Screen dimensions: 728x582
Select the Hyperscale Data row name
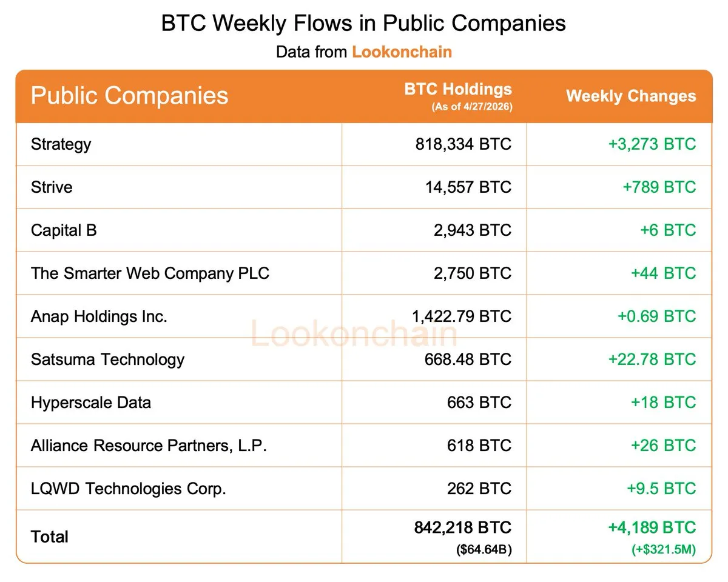pos(91,403)
